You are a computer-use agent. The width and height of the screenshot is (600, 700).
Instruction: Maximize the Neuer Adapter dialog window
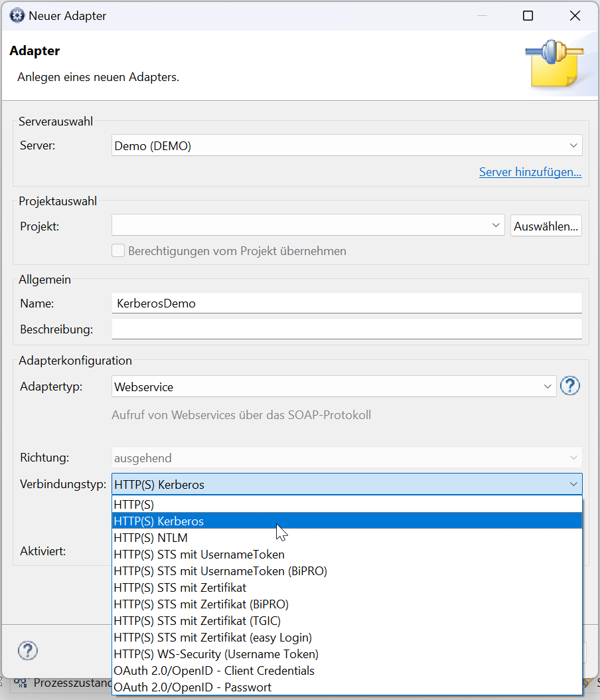[528, 16]
